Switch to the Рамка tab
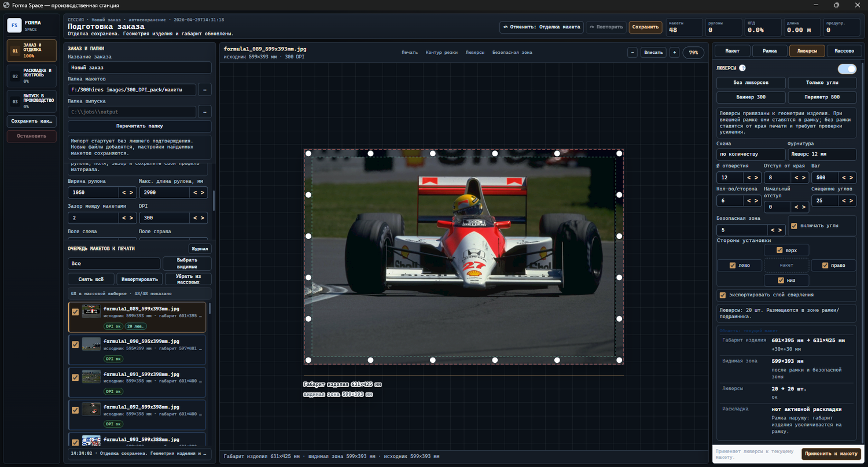Screen dimensions: 868x467 [x=769, y=51]
